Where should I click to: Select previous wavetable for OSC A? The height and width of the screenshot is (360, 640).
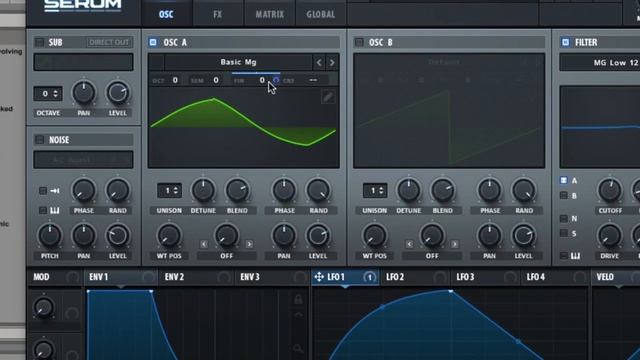click(319, 62)
